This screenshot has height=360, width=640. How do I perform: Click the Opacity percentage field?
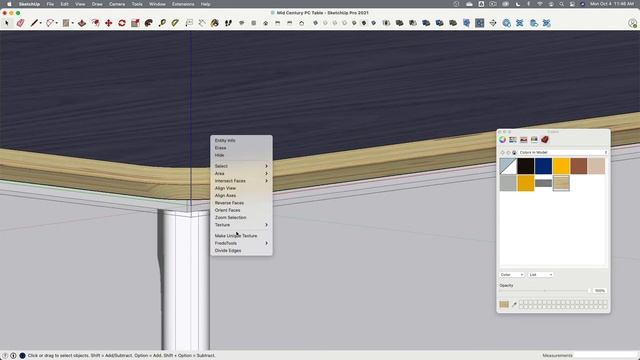tap(600, 291)
